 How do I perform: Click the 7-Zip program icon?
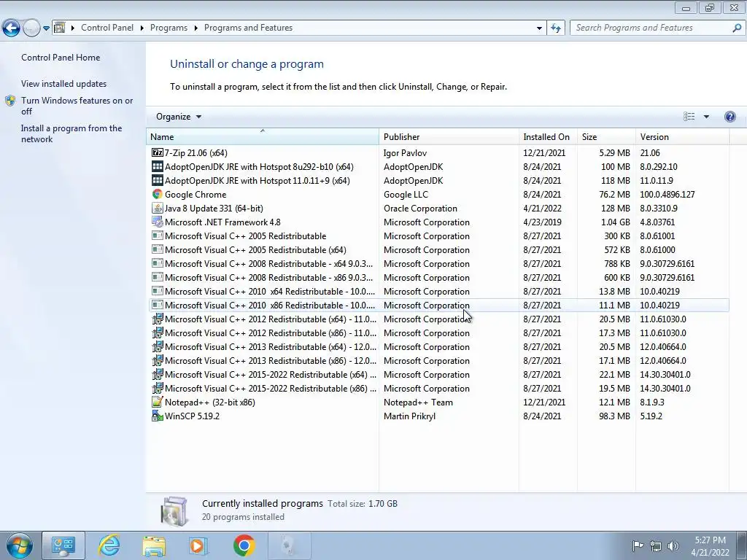click(x=158, y=153)
